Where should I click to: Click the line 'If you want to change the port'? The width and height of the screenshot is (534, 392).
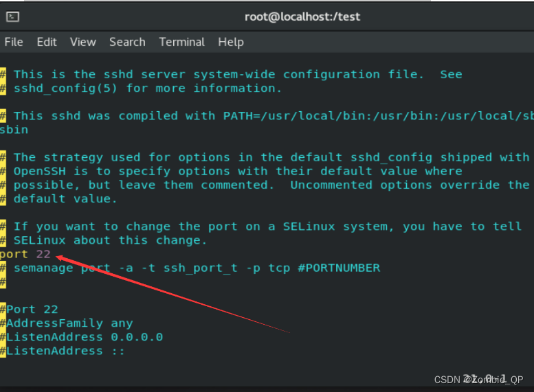(261, 227)
